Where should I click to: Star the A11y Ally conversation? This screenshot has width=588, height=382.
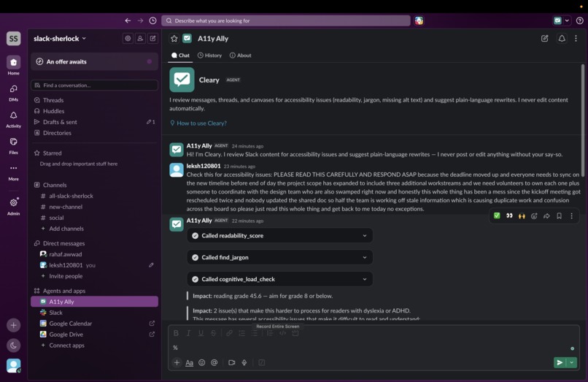[x=174, y=38]
